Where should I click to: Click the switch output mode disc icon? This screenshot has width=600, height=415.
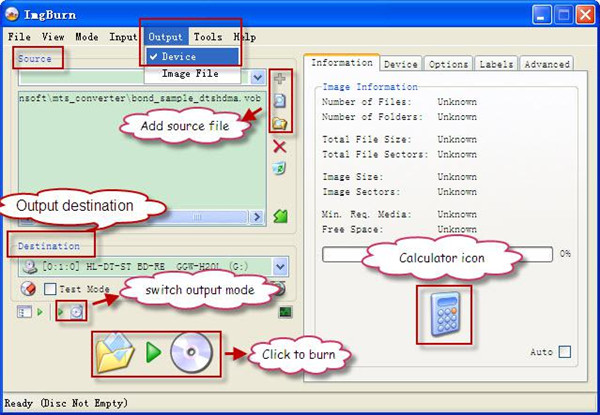coord(76,312)
